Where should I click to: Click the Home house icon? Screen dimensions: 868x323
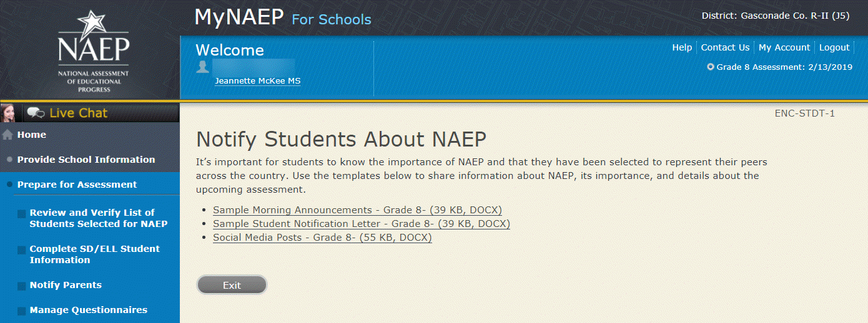(7, 135)
